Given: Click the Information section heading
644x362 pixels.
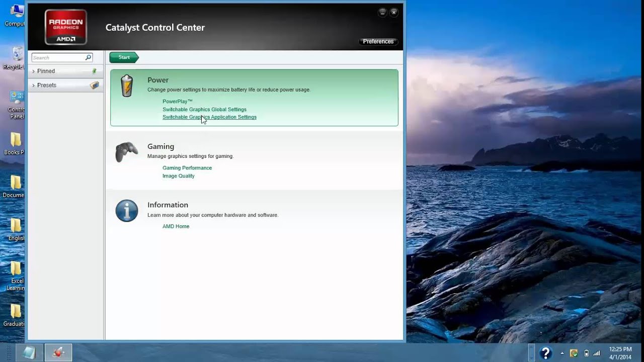Looking at the screenshot, I should pyautogui.click(x=168, y=205).
